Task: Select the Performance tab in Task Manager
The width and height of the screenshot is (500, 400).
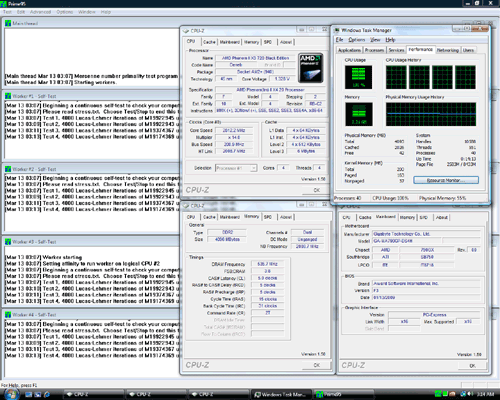Action: click(421, 49)
